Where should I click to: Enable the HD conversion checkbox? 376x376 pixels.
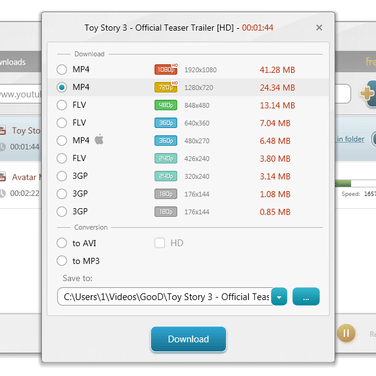click(160, 243)
